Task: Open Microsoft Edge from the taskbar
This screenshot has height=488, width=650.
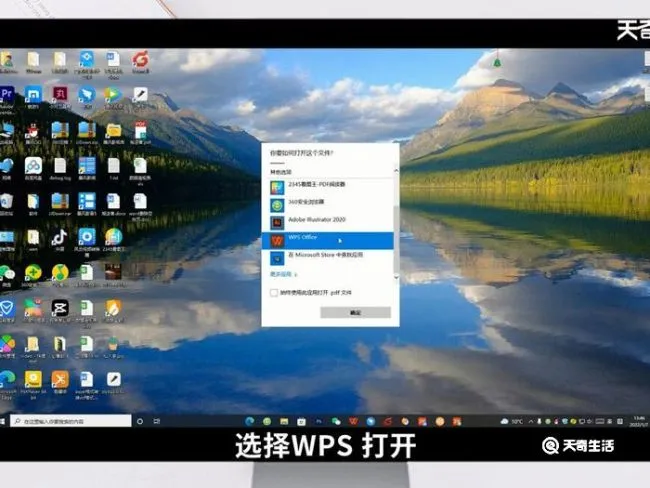Action: point(250,421)
